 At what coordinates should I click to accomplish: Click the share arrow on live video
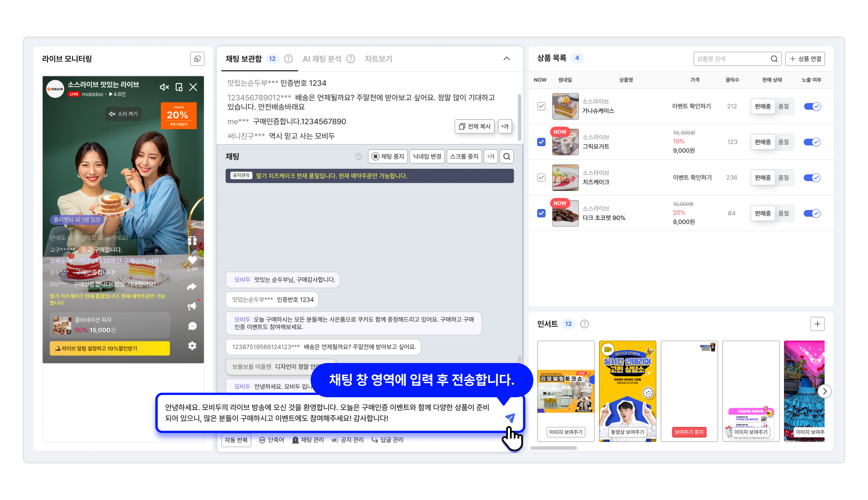click(192, 287)
